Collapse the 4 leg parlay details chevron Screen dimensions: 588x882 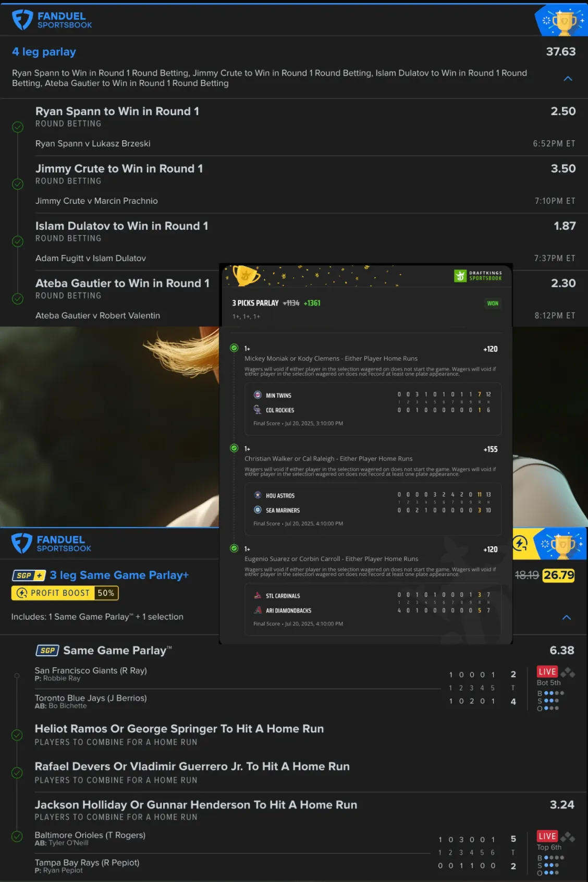(x=568, y=78)
